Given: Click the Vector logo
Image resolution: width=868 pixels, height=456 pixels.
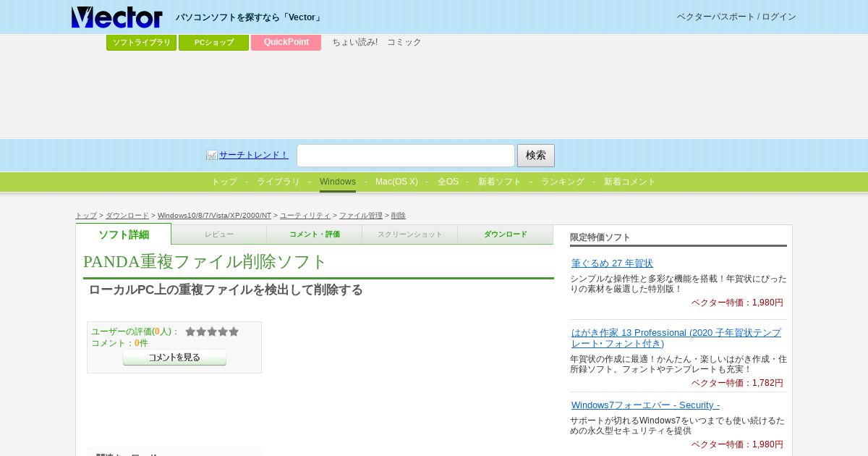Looking at the screenshot, I should click(117, 17).
